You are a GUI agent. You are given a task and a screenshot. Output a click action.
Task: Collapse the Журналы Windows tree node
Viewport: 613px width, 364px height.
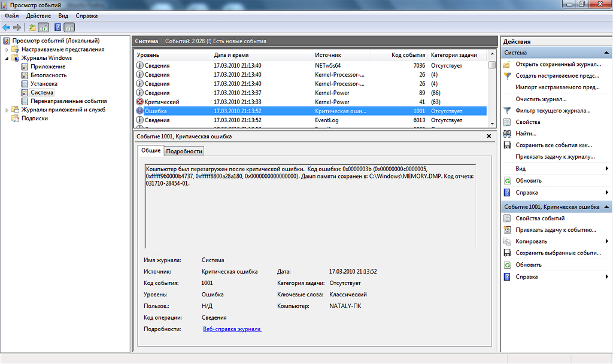click(7, 58)
